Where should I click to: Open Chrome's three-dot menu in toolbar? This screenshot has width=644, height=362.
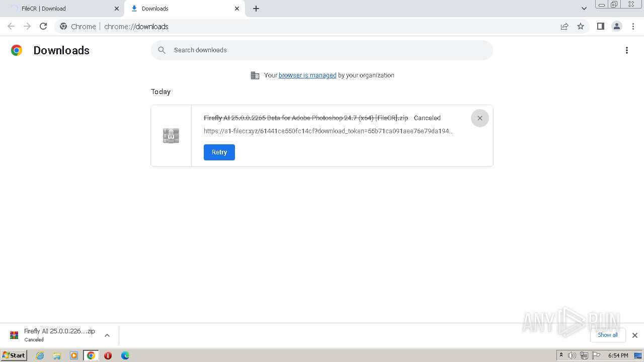(633, 26)
